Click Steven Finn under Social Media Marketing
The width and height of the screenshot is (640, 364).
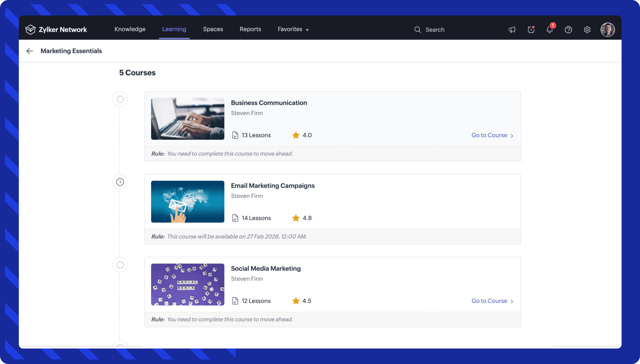pyautogui.click(x=247, y=279)
